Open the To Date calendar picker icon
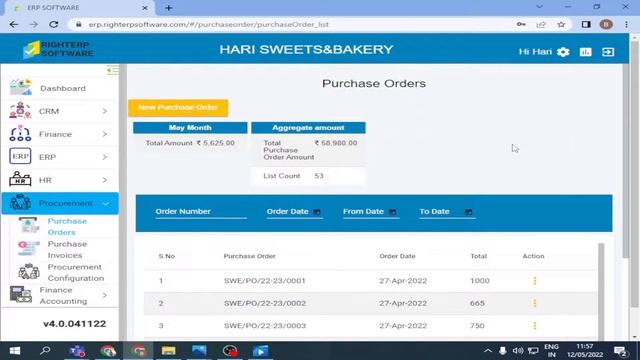 click(469, 212)
